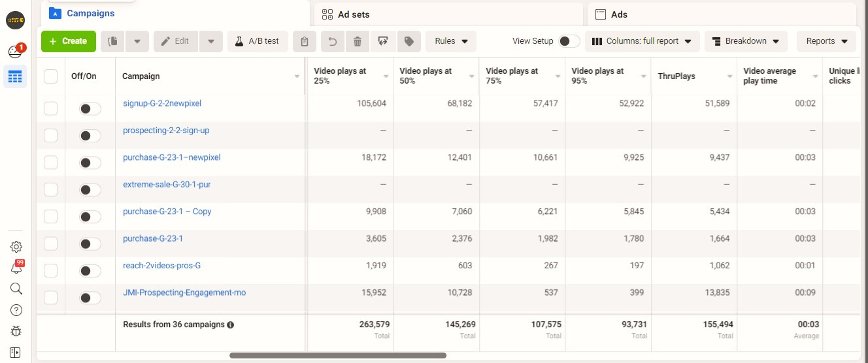Click the tag icon in the toolbar
This screenshot has height=363, width=868.
409,41
